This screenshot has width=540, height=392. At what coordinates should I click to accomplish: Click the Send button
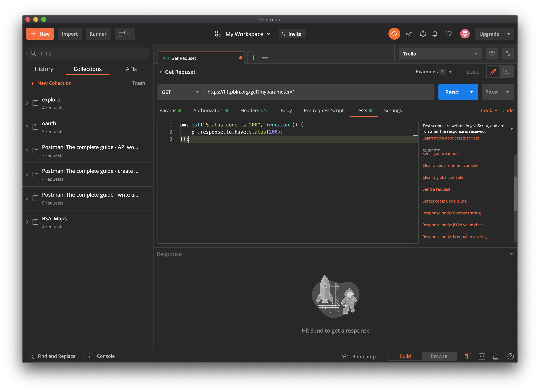pos(452,92)
